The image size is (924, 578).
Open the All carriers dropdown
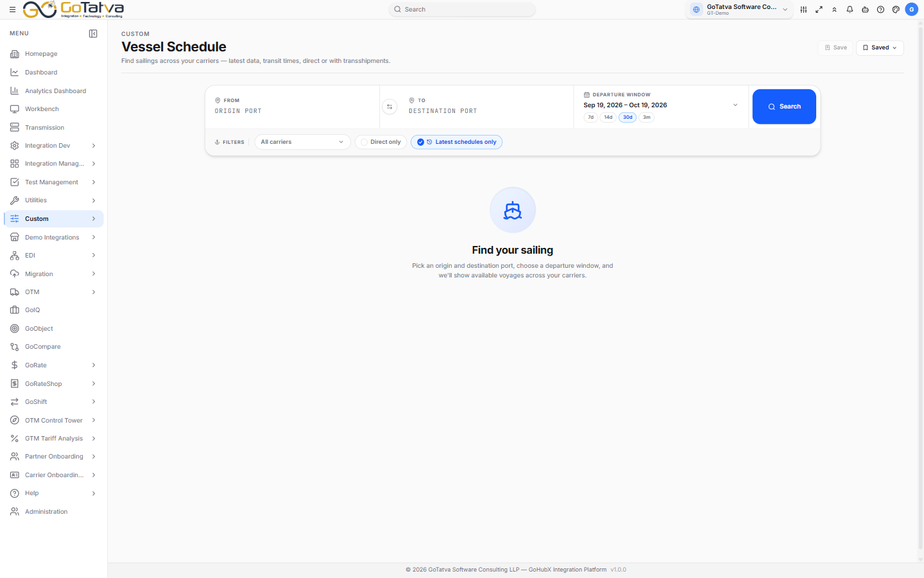302,142
